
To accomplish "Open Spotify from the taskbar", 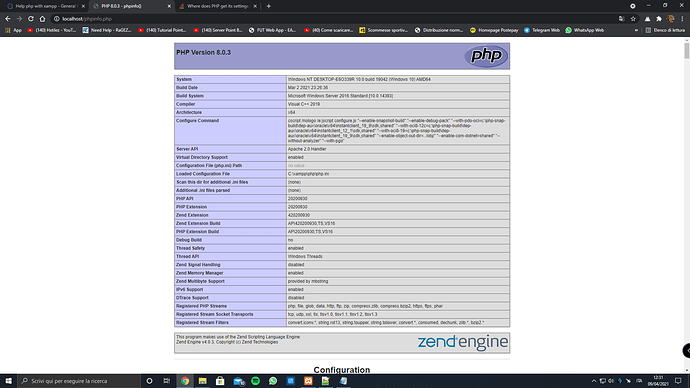I will click(255, 381).
